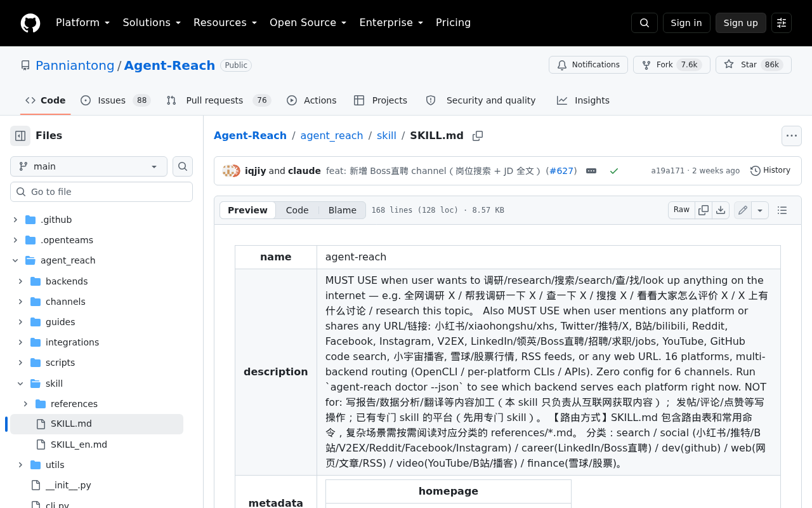Viewport: 812px width, 508px height.
Task: Switch to the Code tab
Action: pyautogui.click(x=46, y=100)
